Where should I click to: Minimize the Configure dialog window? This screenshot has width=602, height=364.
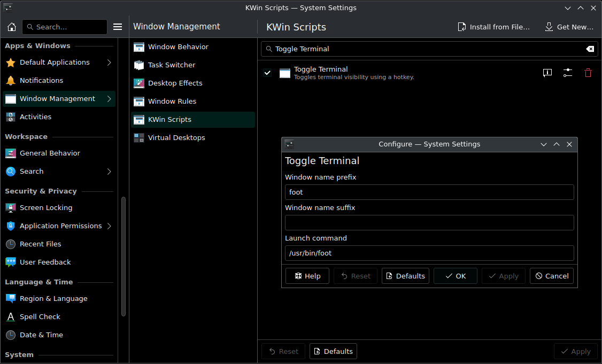point(544,144)
